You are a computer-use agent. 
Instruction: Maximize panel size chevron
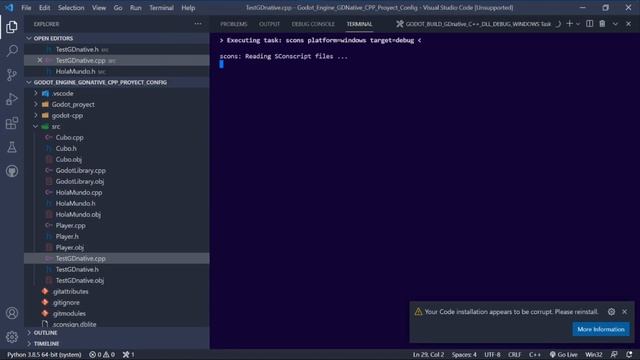(x=615, y=24)
